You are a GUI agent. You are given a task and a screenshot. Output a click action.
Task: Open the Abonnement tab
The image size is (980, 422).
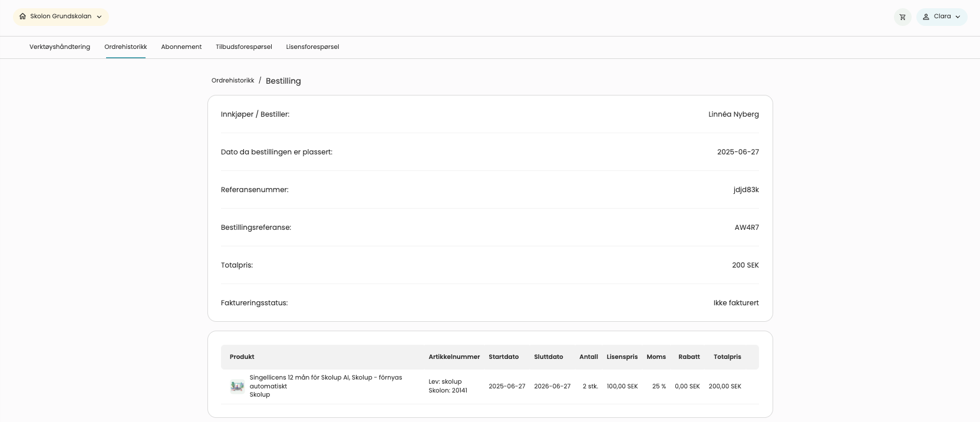click(x=181, y=47)
